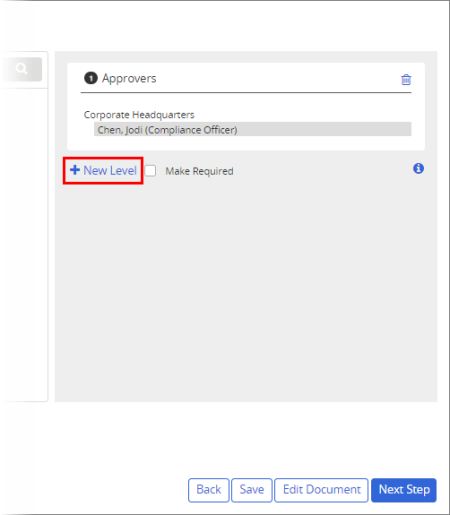450x515 pixels.
Task: Click the empty left results panel
Action: (x=23, y=245)
